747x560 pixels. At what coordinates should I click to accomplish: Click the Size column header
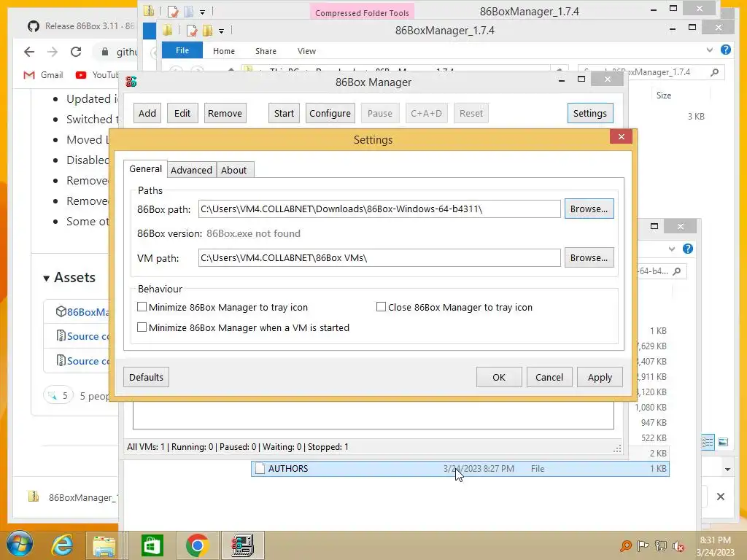pyautogui.click(x=664, y=96)
